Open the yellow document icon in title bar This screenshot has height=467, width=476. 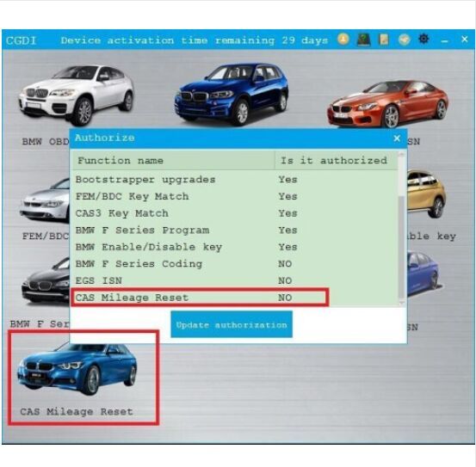point(384,40)
